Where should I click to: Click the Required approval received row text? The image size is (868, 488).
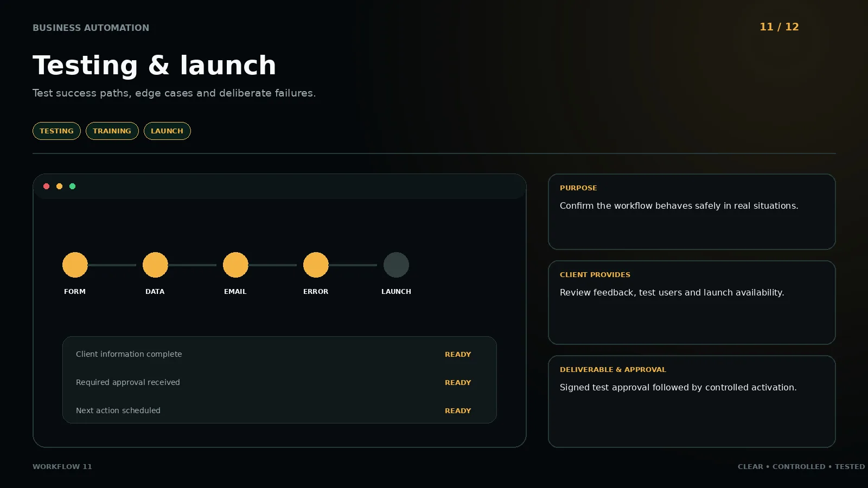pos(128,382)
